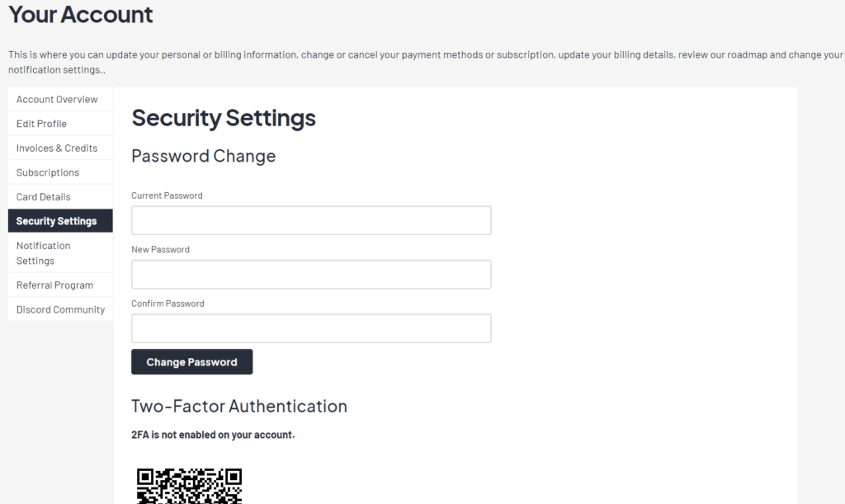Click the Current Password input field

[x=311, y=219]
